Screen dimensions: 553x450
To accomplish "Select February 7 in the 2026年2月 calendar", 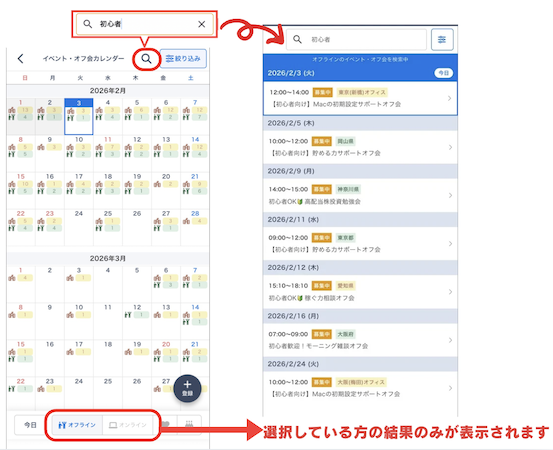I will click(195, 117).
